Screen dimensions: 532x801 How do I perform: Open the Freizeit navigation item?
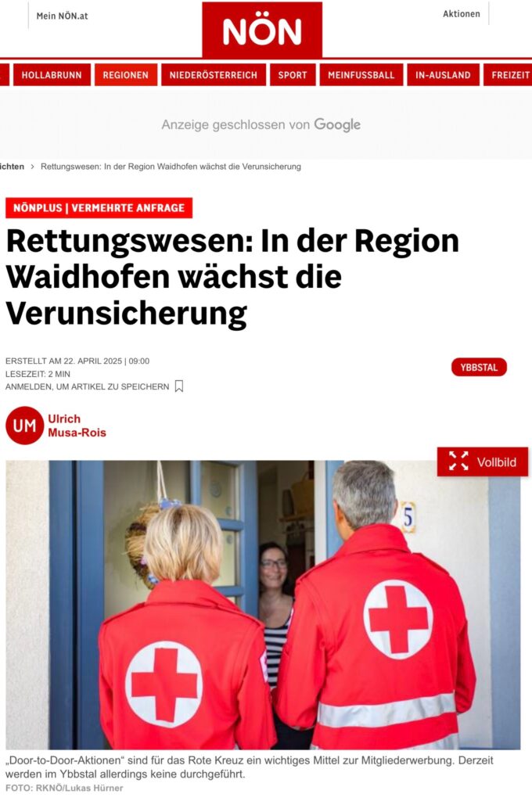(508, 74)
